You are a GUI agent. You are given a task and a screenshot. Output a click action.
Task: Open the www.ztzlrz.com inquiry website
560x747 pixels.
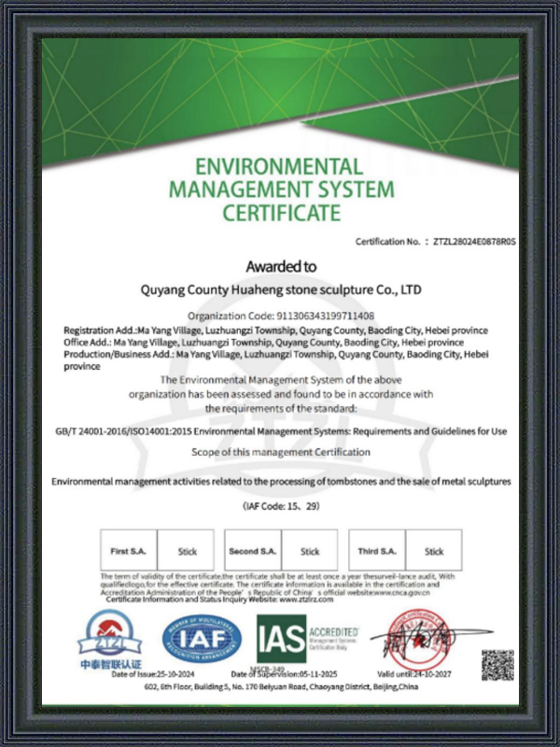[306, 599]
